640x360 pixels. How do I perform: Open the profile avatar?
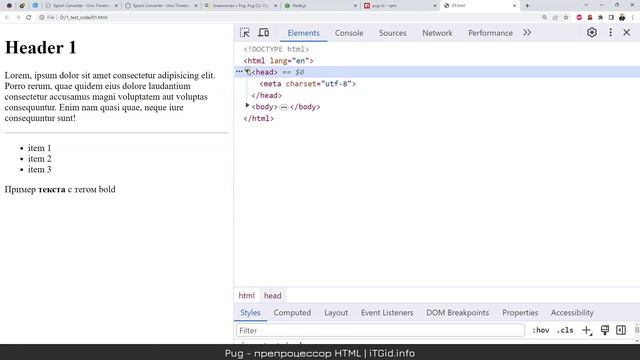click(x=622, y=18)
